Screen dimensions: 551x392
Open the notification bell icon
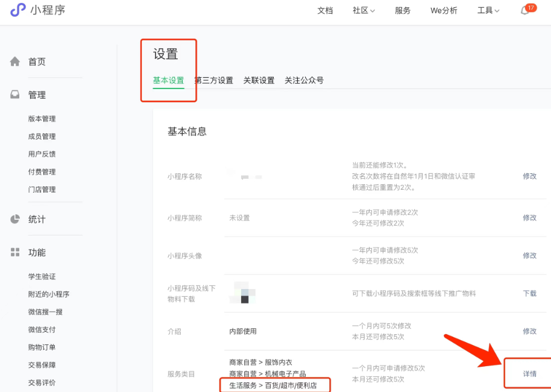point(524,11)
